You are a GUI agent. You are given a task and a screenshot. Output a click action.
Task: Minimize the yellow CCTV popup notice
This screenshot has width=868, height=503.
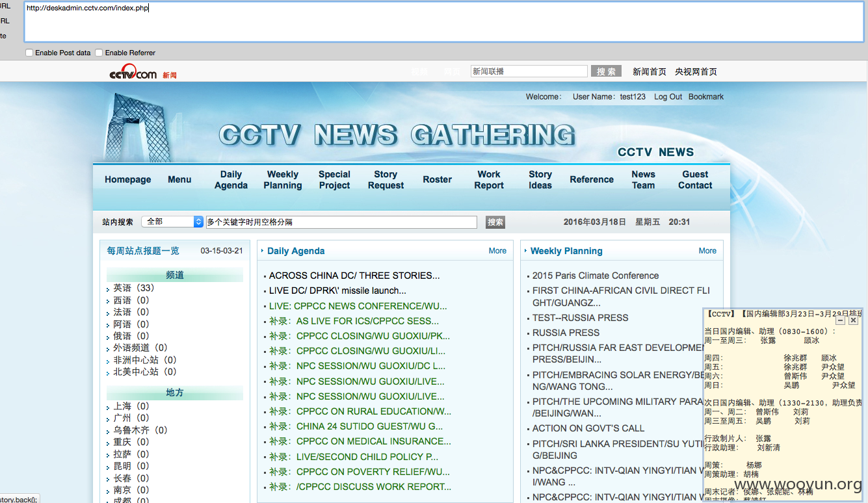coord(841,320)
